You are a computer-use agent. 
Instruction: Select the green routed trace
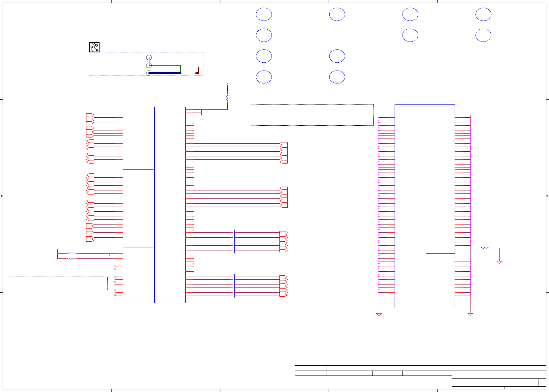click(x=165, y=65)
